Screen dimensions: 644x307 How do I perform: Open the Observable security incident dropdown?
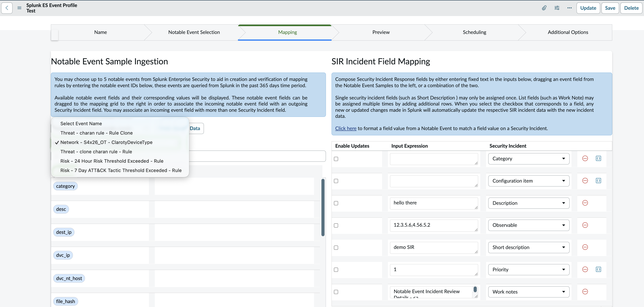(528, 225)
